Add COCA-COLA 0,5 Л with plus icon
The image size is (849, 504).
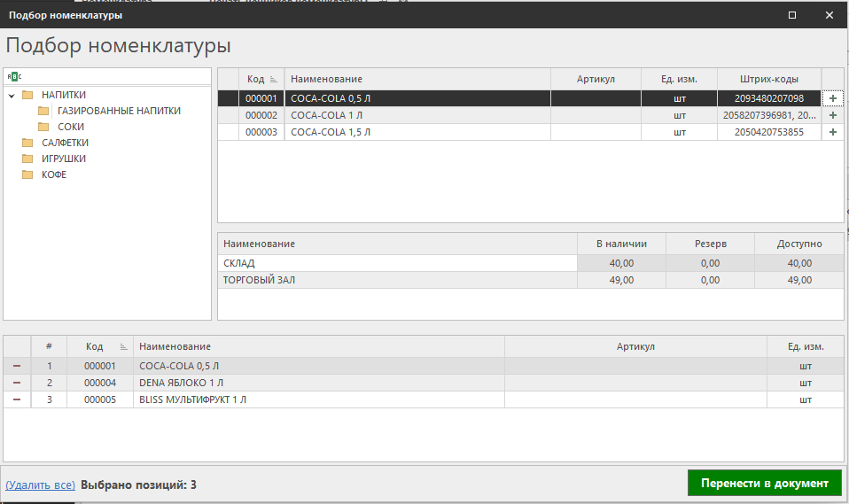(832, 98)
